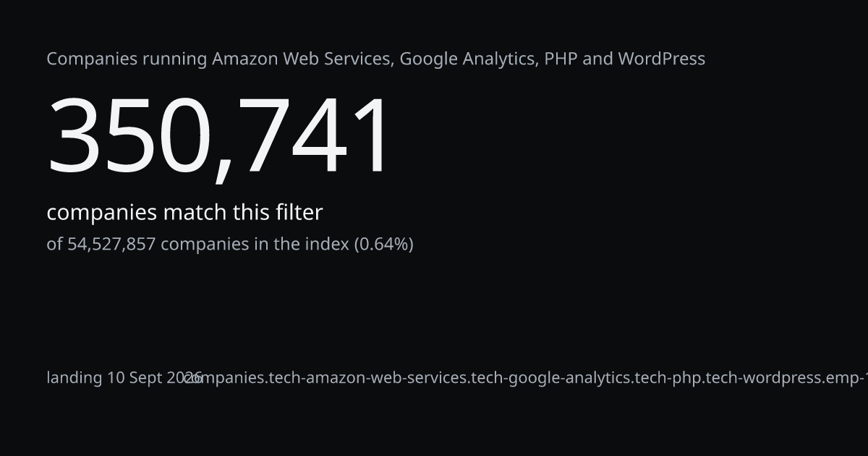The image size is (868, 456).
Task: Click "tech-wordpress" segment in the bottom slug
Action: pos(760,378)
